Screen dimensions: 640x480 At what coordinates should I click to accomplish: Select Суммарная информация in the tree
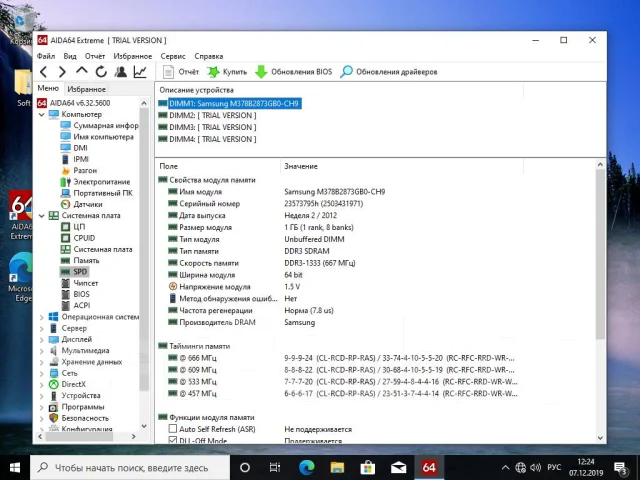pos(100,125)
